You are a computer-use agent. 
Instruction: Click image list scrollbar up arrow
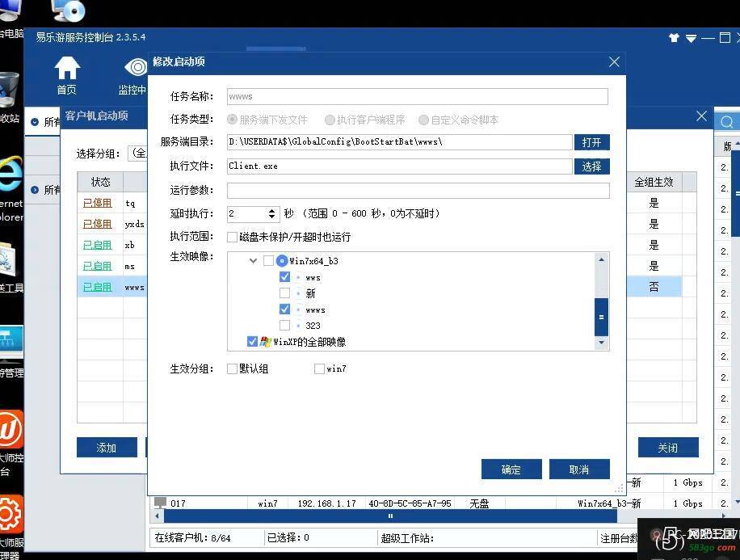click(x=601, y=259)
